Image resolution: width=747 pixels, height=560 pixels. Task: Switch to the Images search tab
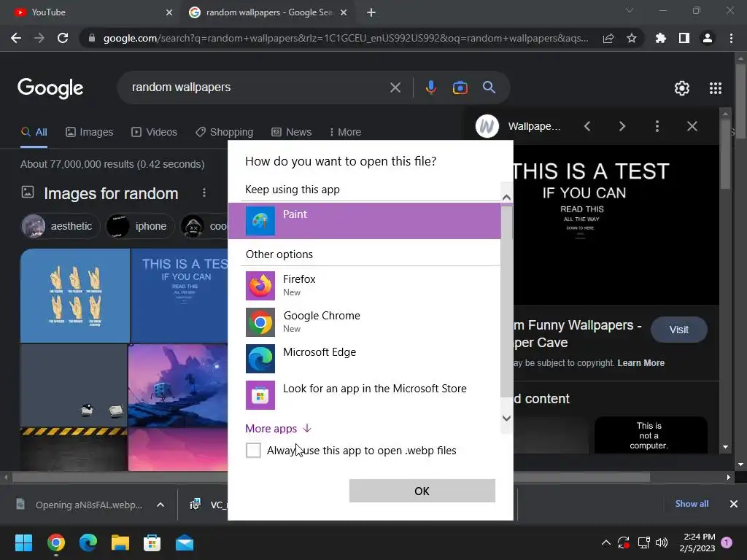pos(90,132)
